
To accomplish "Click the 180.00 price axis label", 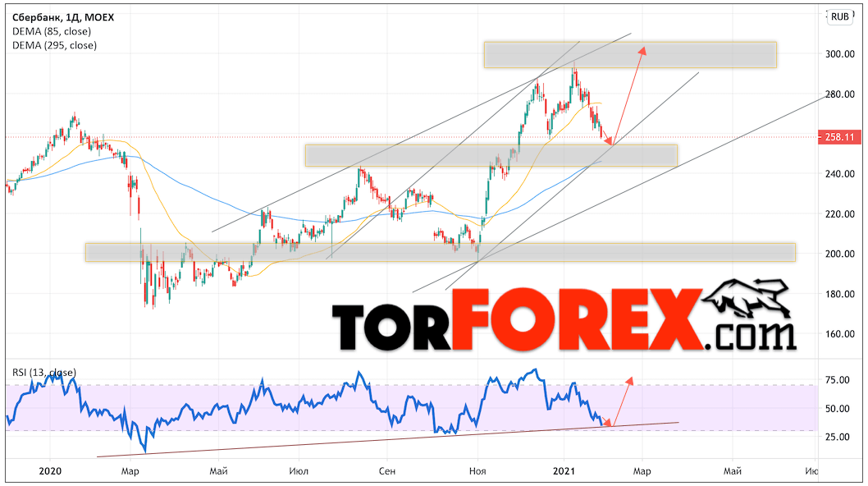I will (x=840, y=294).
